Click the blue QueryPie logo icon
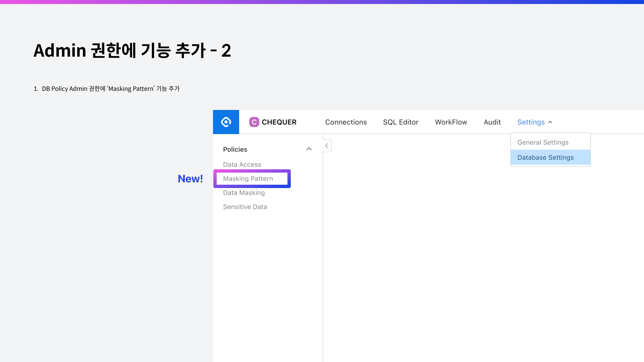The height and width of the screenshot is (362, 644). [226, 122]
